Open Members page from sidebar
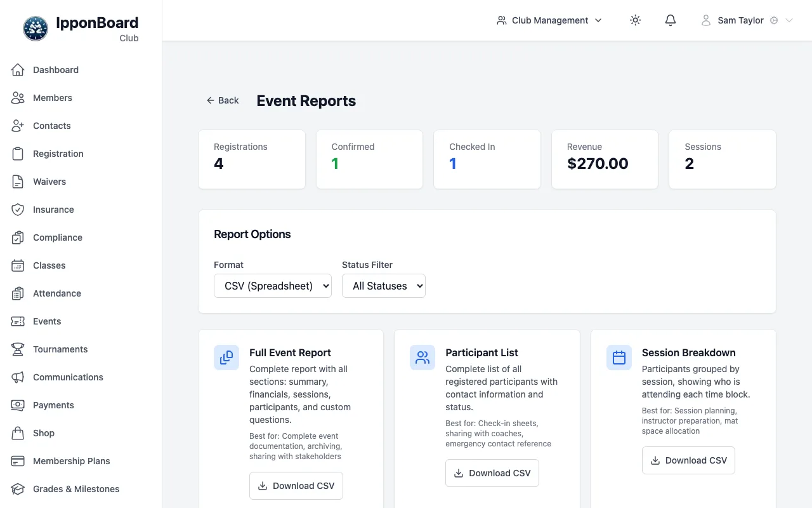This screenshot has height=508, width=812. point(81,98)
